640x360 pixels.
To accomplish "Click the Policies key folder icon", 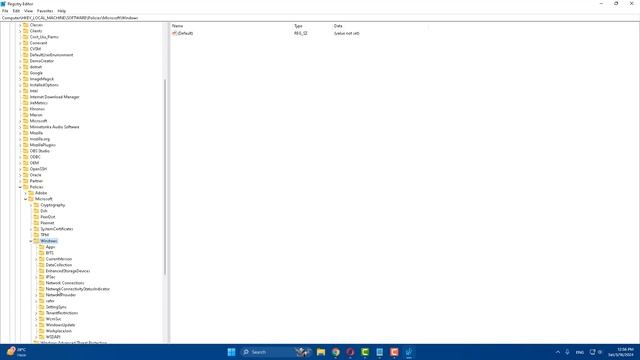I will [26, 187].
